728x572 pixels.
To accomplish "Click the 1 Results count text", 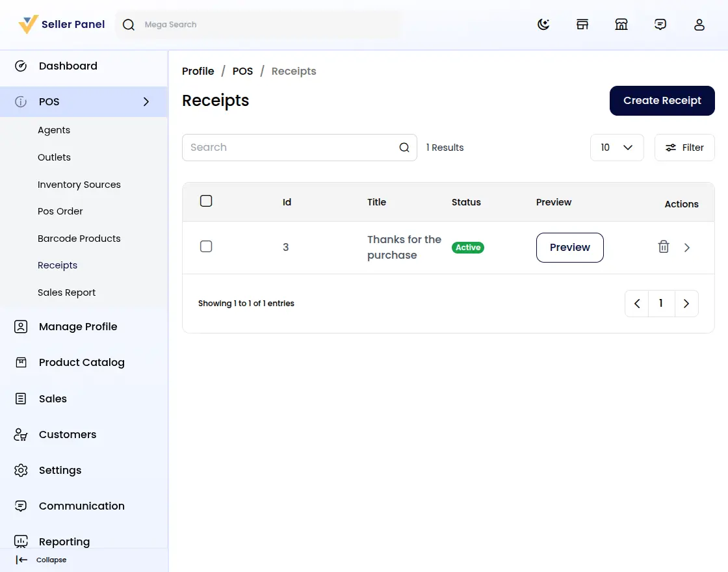I will coord(445,148).
